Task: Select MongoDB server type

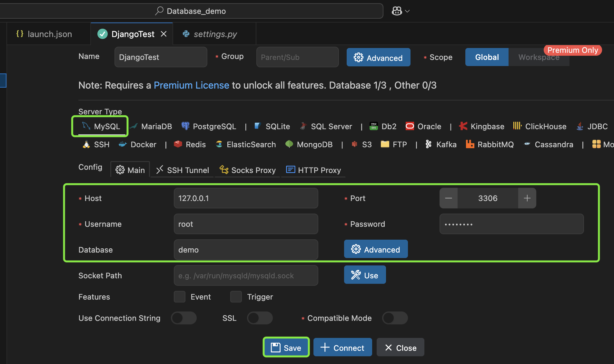Action: coord(309,144)
